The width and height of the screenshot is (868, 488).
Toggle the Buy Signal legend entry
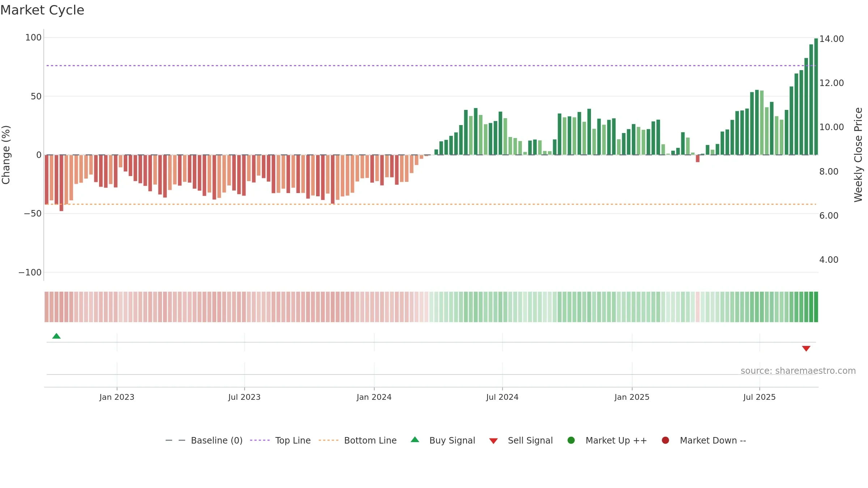click(x=443, y=440)
